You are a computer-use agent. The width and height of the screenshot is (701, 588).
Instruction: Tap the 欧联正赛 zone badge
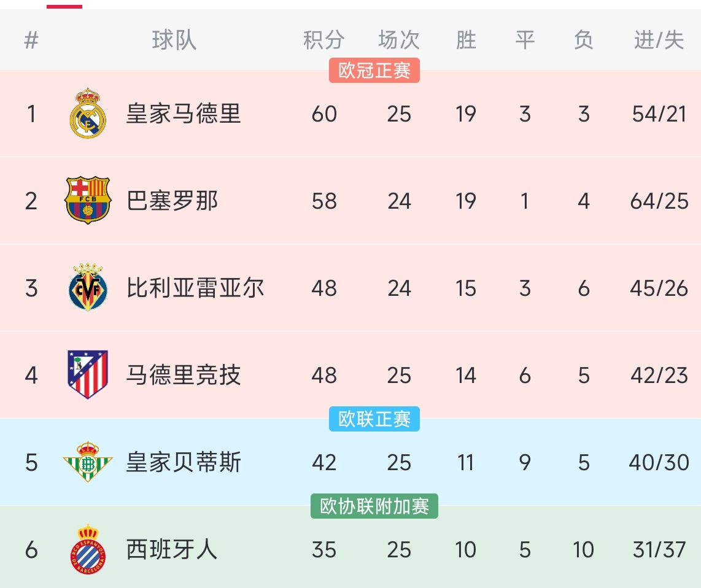click(374, 419)
